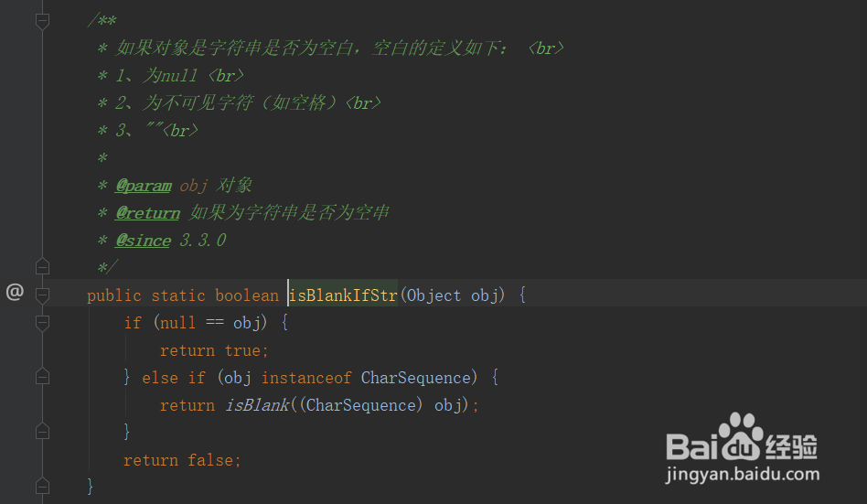Click the fold marker at Javadoc end

point(42,267)
